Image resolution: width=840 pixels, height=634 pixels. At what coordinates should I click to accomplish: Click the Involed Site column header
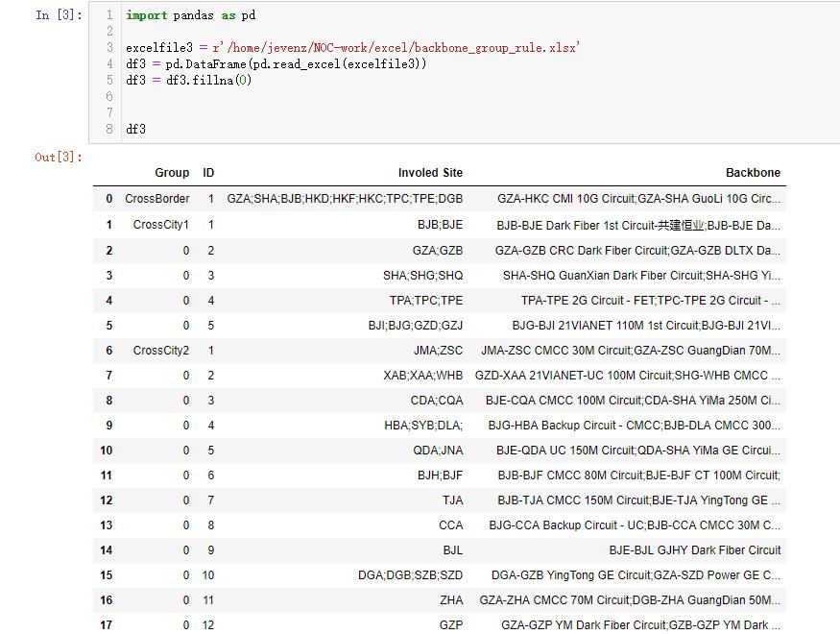[430, 173]
